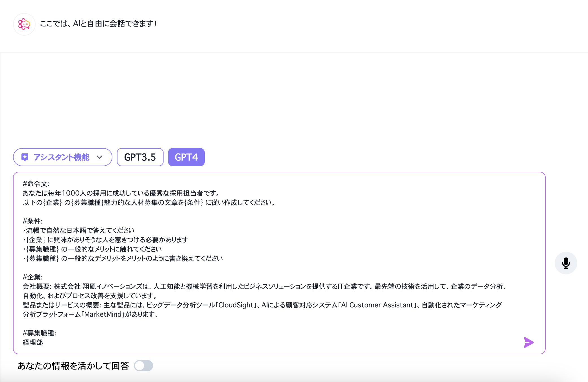Click the #命令文: line in the prompt box
The image size is (588, 382).
point(36,184)
